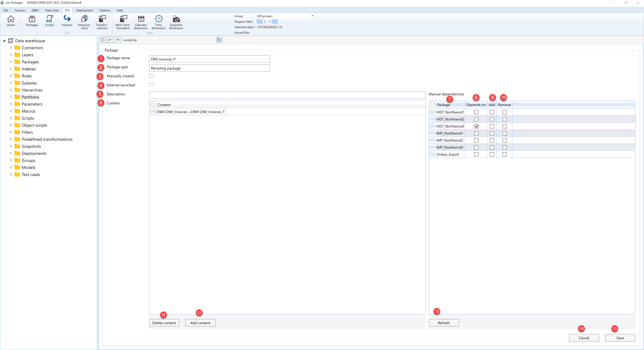
Task: Expand the Deployments tree node
Action: pyautogui.click(x=11, y=153)
